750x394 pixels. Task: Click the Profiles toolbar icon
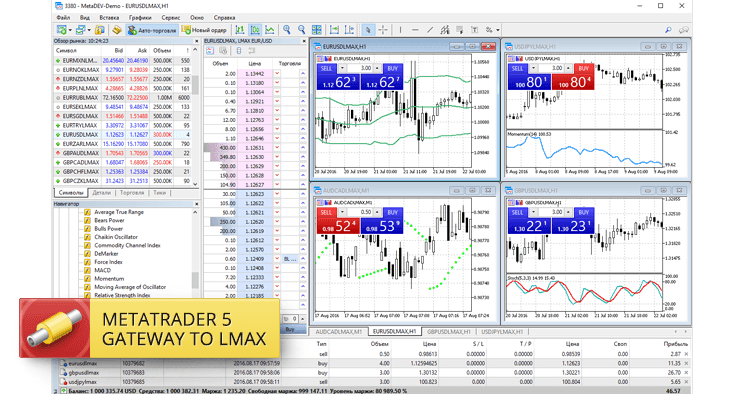80,30
